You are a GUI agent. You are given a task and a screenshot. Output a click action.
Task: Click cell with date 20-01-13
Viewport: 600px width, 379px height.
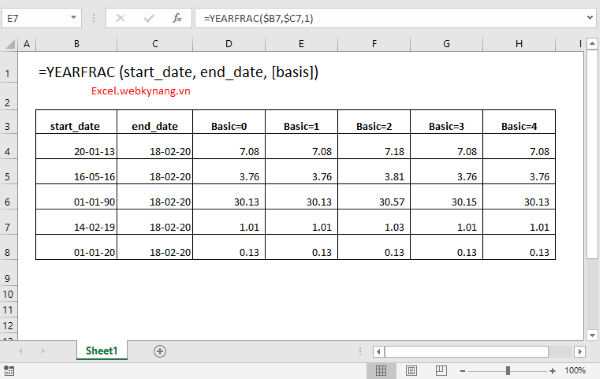[x=76, y=146]
